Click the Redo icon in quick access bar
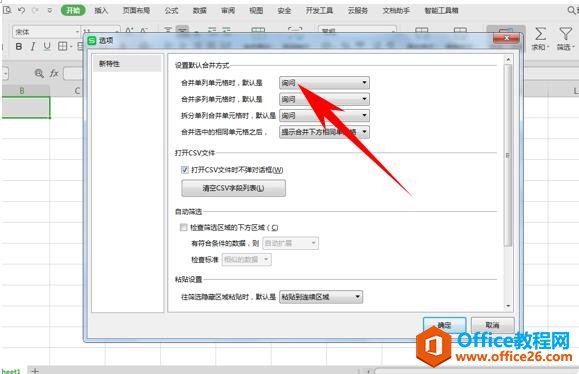This screenshot has width=579, height=374. click(x=35, y=10)
